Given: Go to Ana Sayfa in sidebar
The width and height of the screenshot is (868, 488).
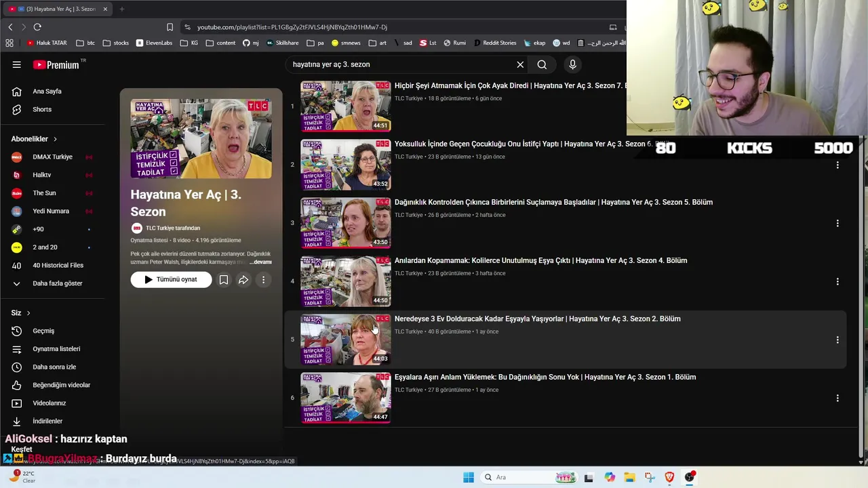Looking at the screenshot, I should 47,91.
